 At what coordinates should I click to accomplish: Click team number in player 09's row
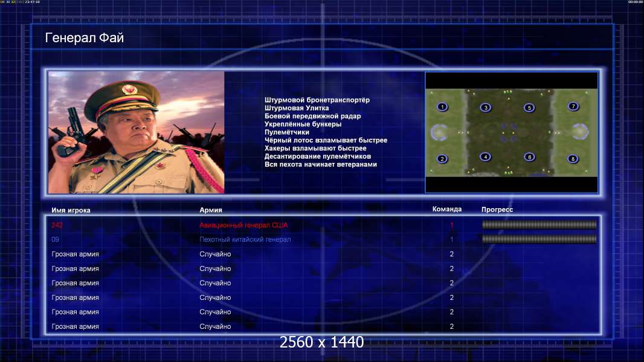point(451,240)
